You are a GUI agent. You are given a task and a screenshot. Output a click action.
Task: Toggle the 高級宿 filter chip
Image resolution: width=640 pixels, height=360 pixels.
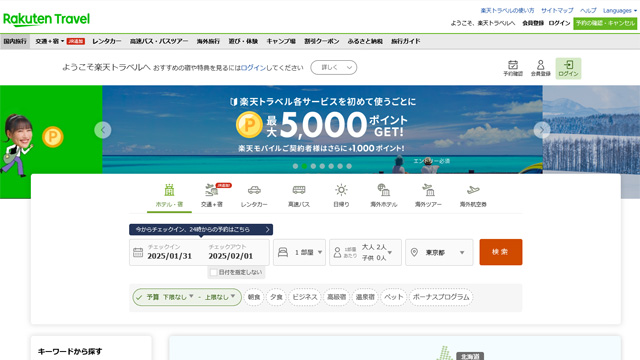click(336, 297)
